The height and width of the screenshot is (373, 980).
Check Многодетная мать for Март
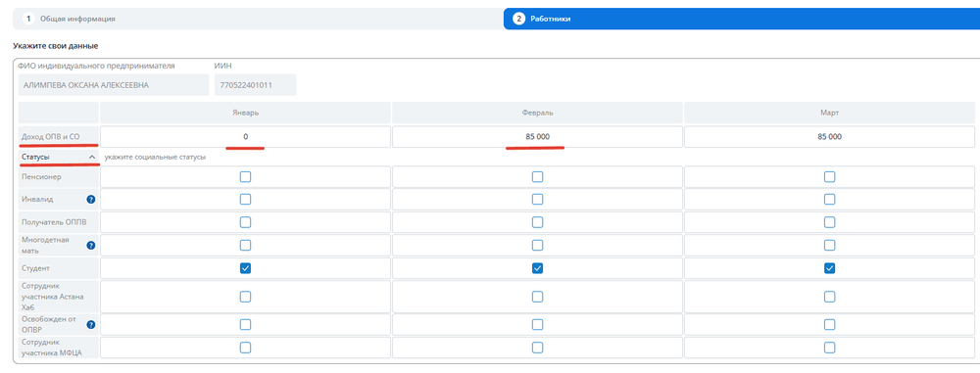pyautogui.click(x=829, y=245)
